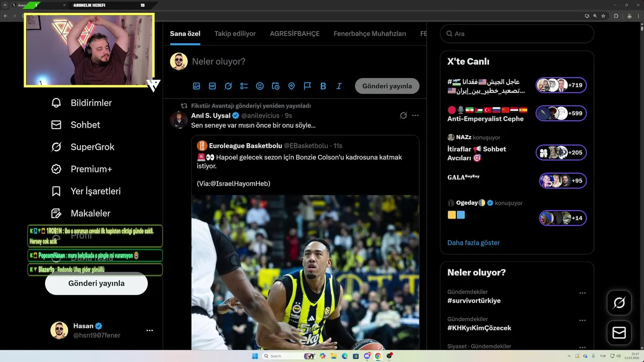
Task: Open Chrome extensions puzzle icon
Action: point(616,16)
